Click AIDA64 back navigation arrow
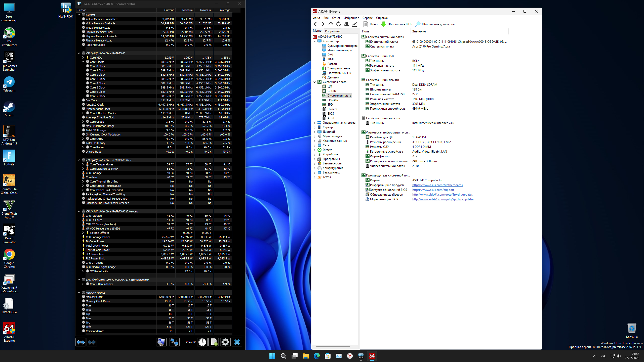The image size is (644, 362). click(x=315, y=24)
